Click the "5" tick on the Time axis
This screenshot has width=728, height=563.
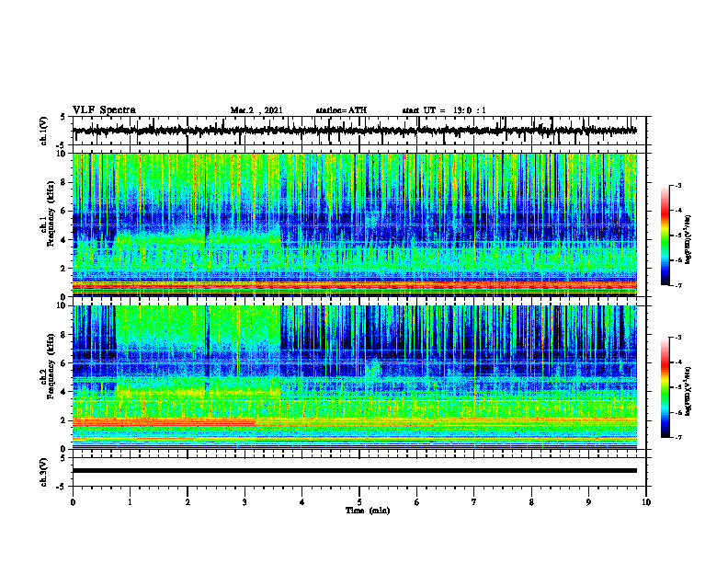[x=359, y=502]
